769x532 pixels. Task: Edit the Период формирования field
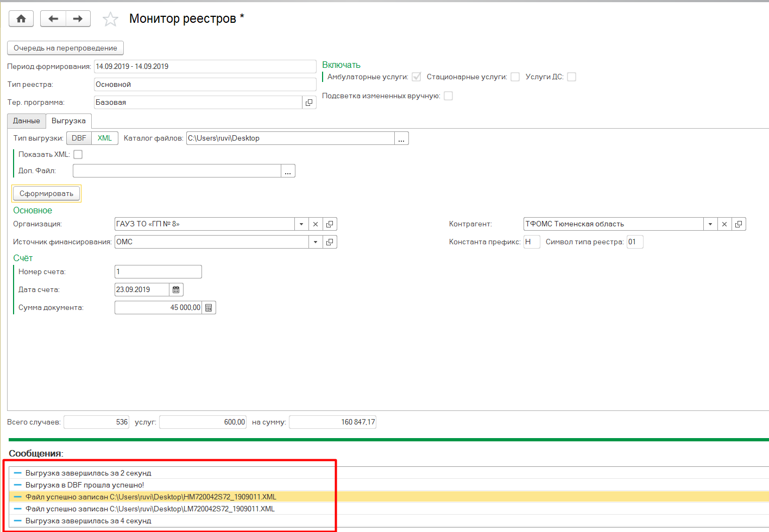tap(205, 67)
